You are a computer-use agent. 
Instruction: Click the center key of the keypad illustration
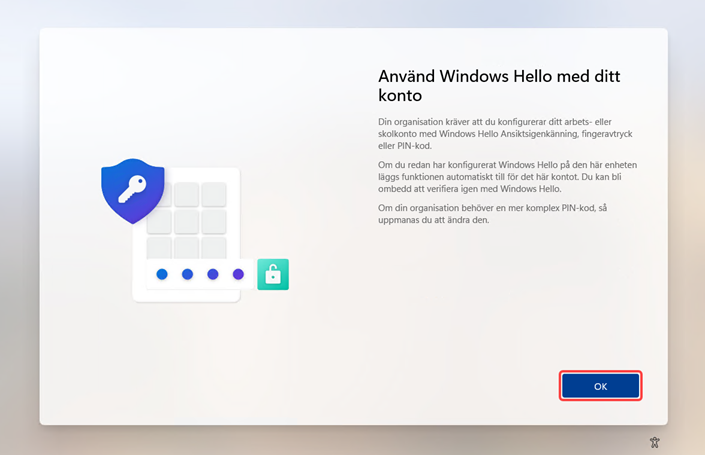pyautogui.click(x=187, y=220)
